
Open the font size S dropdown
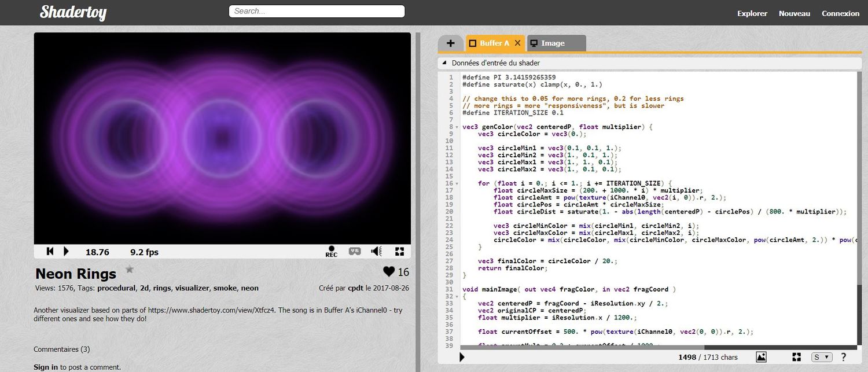tap(821, 357)
